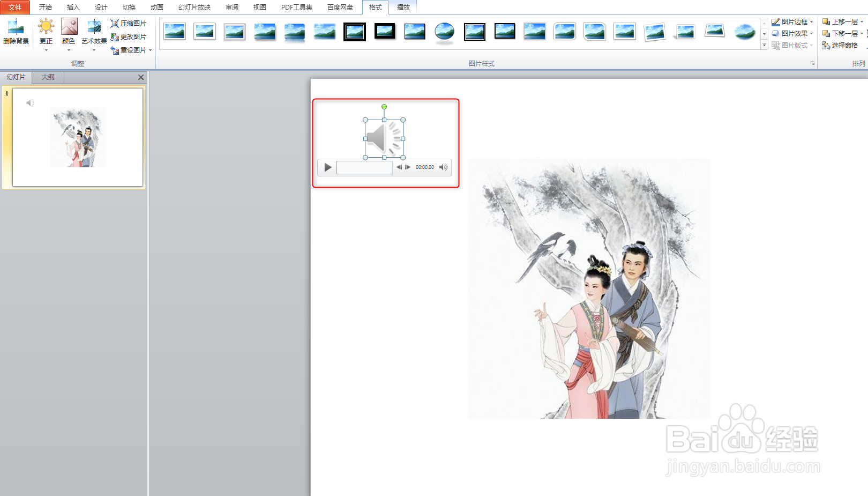
Task: Open the File (文件) tab
Action: pos(15,7)
